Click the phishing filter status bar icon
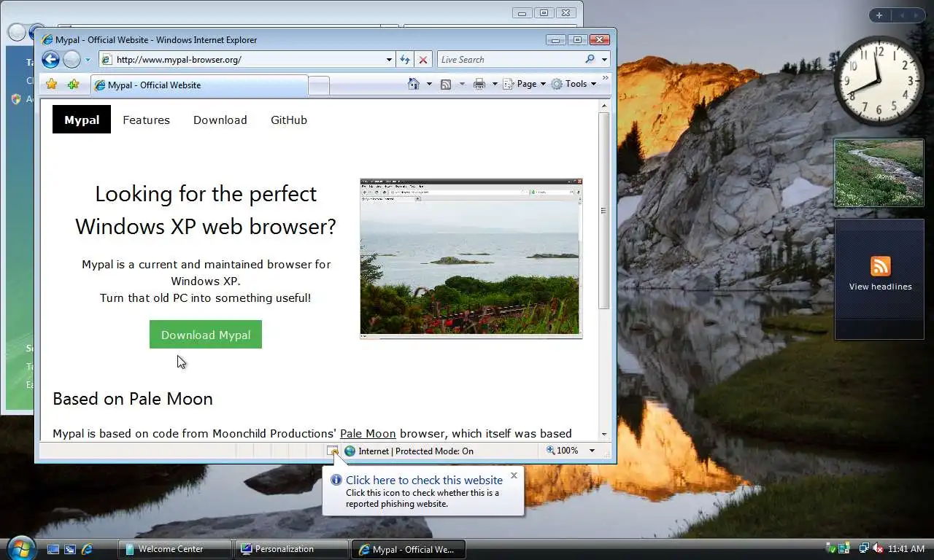Viewport: 934px width, 560px height. 333,451
